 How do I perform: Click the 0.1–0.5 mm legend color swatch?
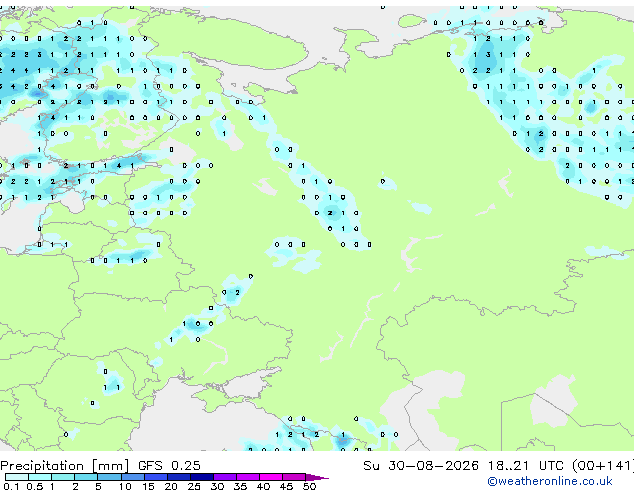click(17, 477)
